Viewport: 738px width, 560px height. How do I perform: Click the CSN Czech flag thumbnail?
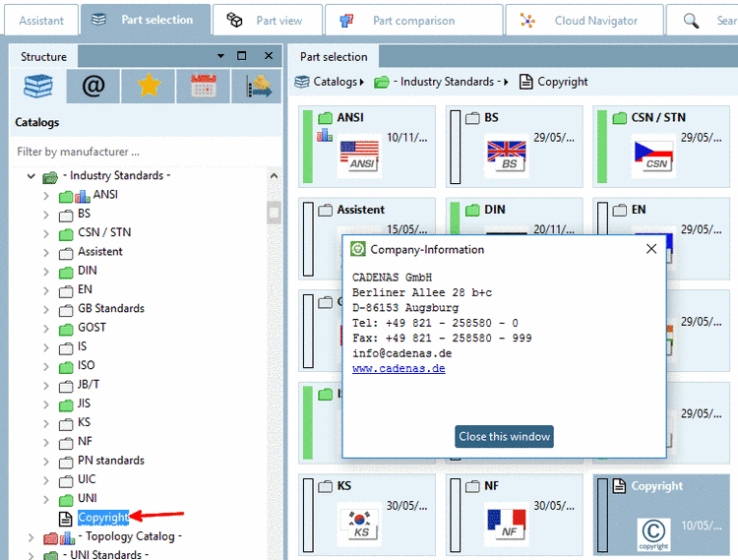pos(653,156)
